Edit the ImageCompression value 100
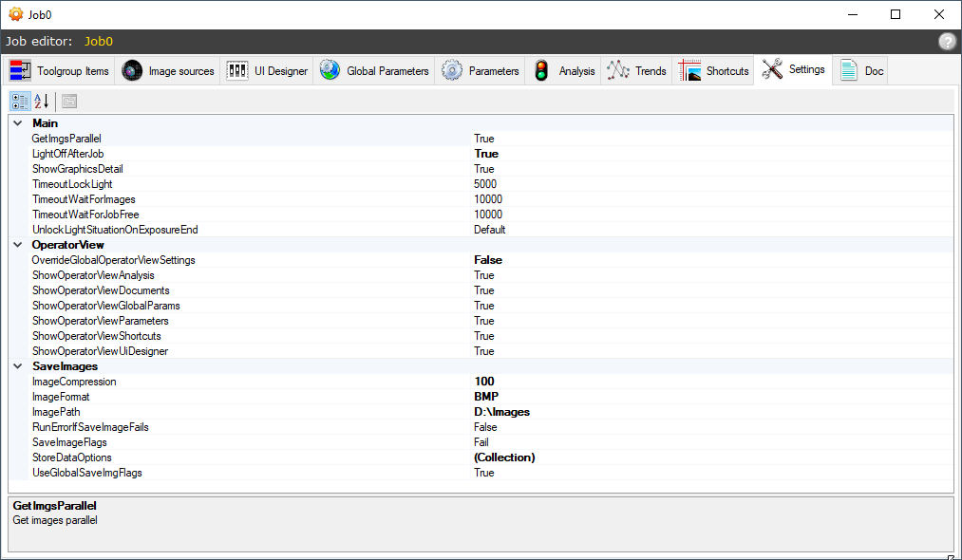Viewport: 962px width, 560px height. (x=484, y=382)
